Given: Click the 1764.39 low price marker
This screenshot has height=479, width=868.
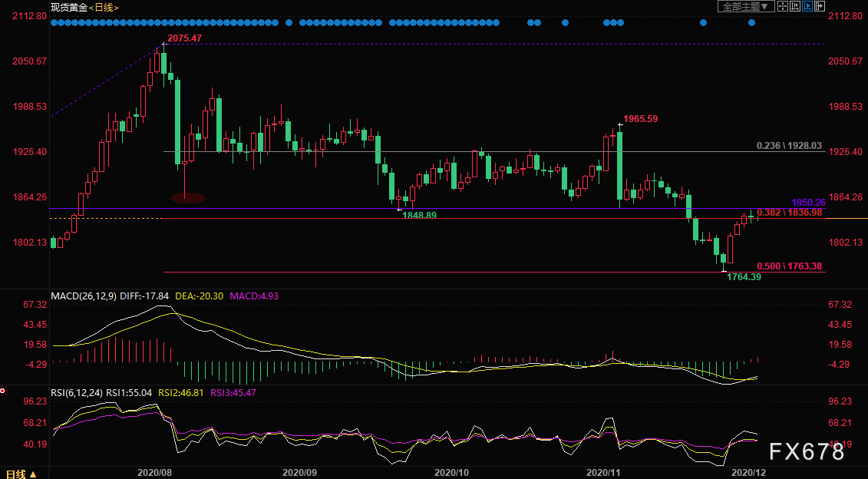Looking at the screenshot, I should point(743,277).
